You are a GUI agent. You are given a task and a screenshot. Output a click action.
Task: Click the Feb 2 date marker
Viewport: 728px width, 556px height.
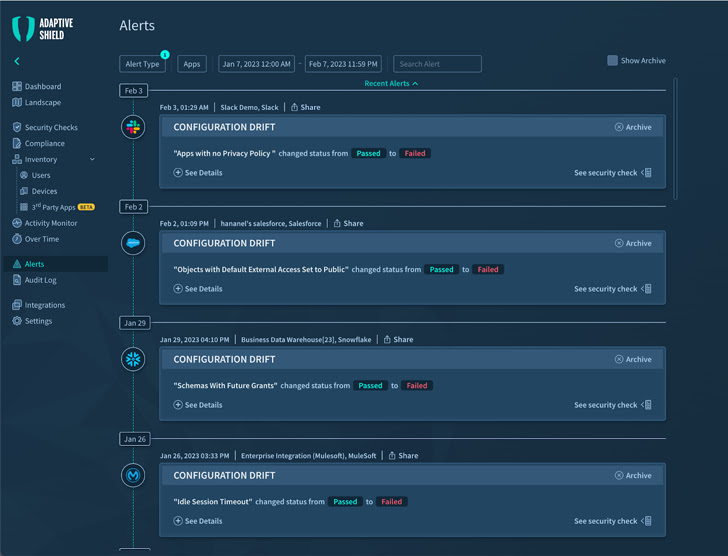[134, 207]
